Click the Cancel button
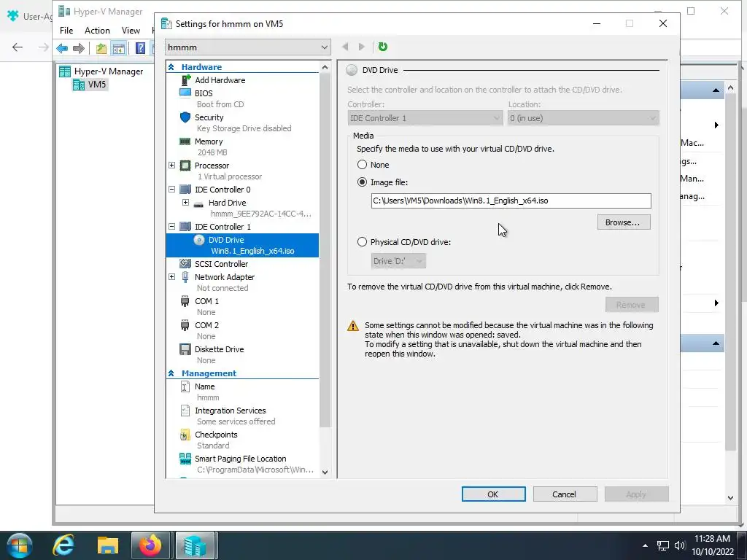 (x=565, y=494)
